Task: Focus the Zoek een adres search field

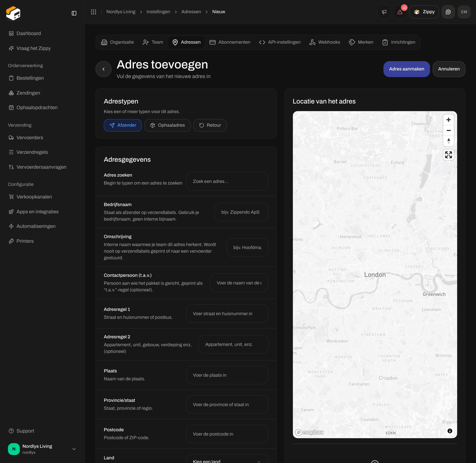Action: [227, 181]
